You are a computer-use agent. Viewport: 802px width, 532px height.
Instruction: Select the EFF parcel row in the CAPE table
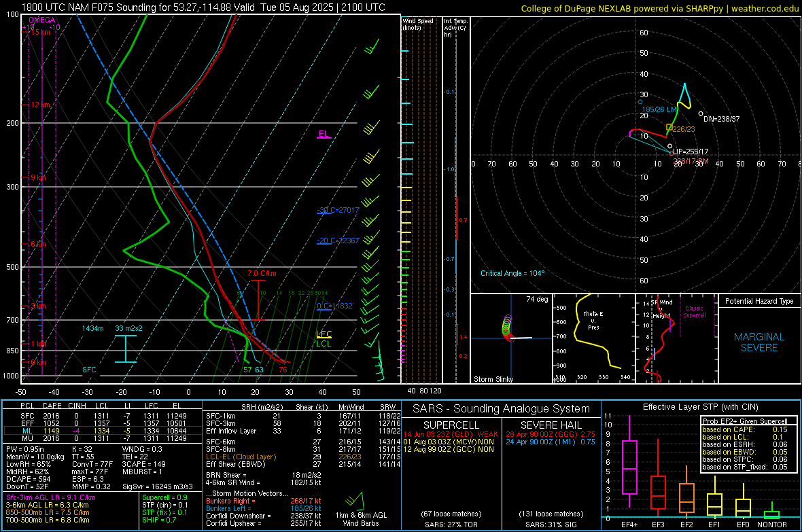point(102,423)
